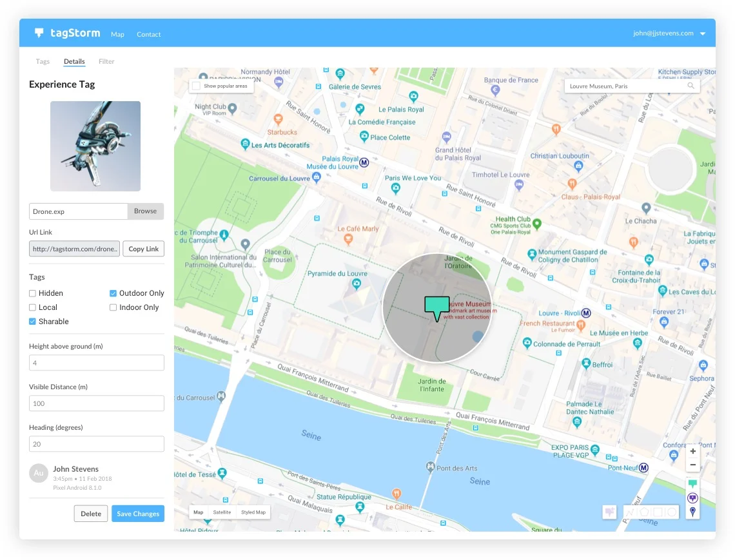Click the Le Café Marly restaurant pin
735x560 pixels.
pos(348,239)
